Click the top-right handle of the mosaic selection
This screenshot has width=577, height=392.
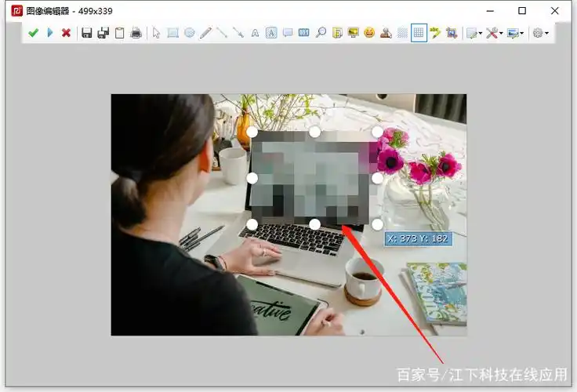point(377,132)
